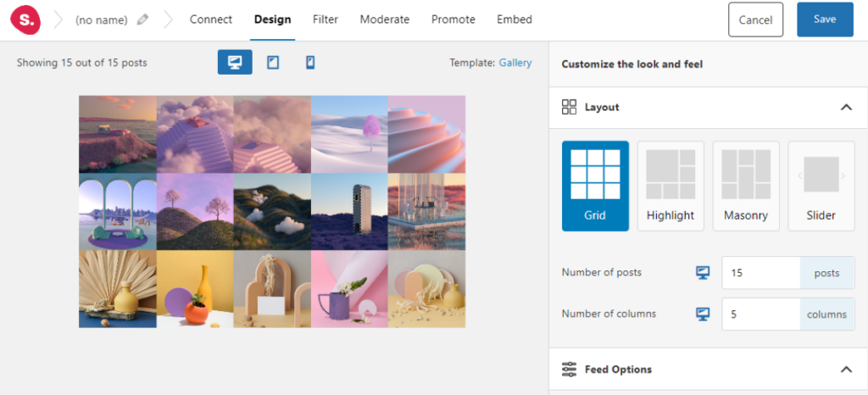The width and height of the screenshot is (868, 395).
Task: Switch to the Moderate tab
Action: pyautogui.click(x=385, y=19)
